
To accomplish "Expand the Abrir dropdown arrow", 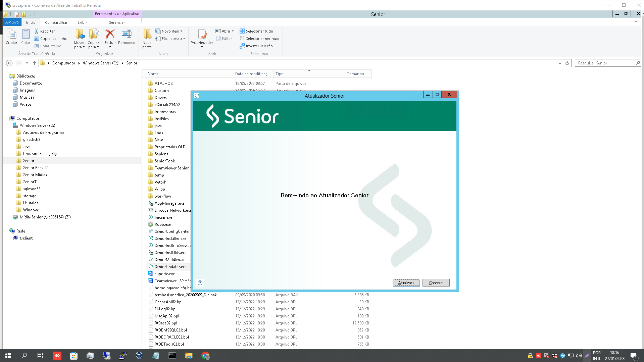I will [233, 31].
